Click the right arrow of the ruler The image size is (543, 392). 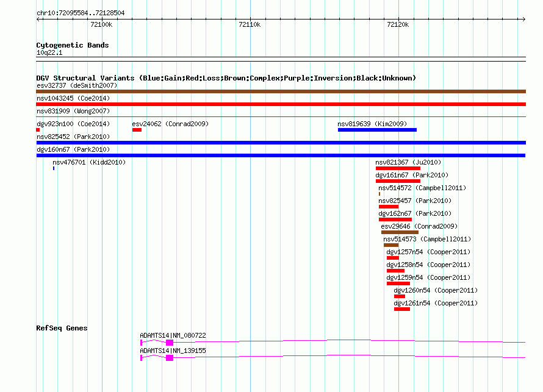[523, 19]
